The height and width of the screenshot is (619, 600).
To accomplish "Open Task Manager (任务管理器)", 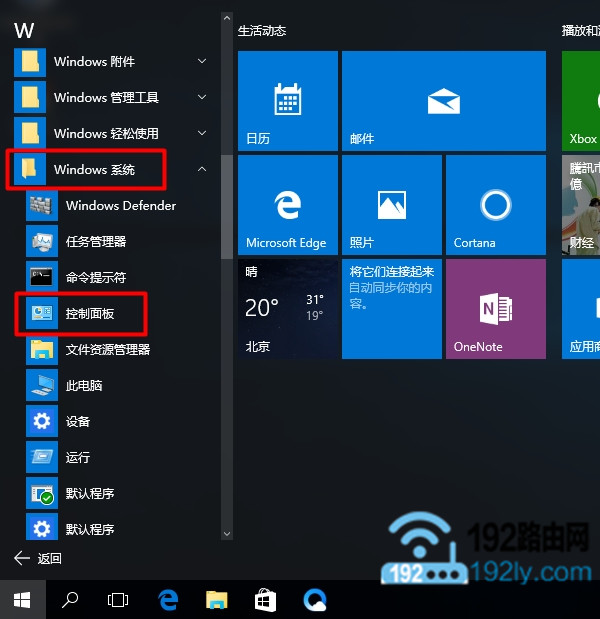I will (95, 242).
